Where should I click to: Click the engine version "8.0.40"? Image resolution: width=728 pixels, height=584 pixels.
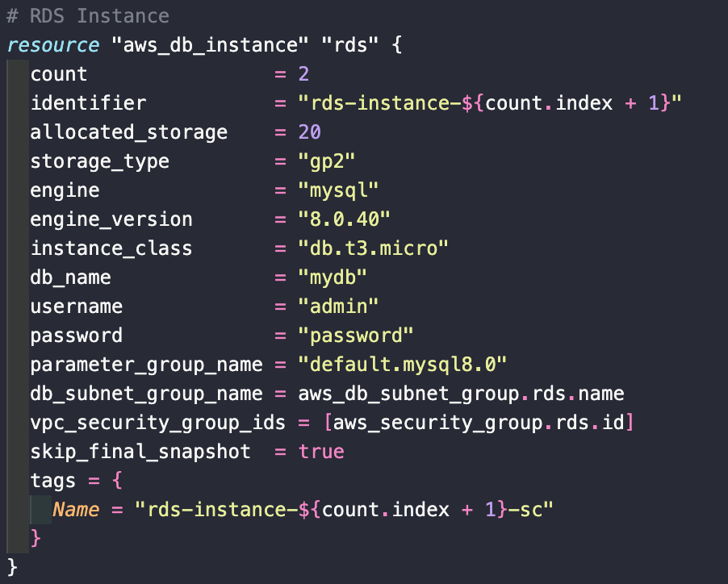pyautogui.click(x=344, y=219)
